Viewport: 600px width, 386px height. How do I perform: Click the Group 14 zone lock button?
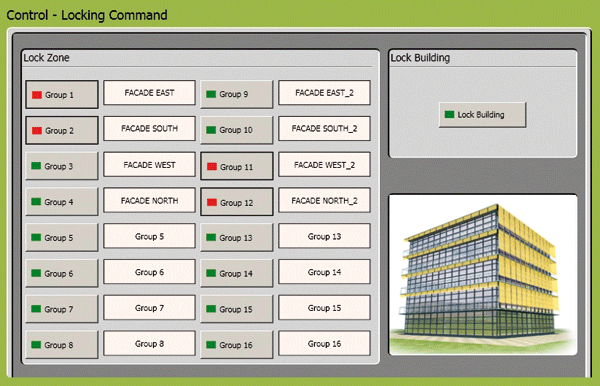click(237, 273)
